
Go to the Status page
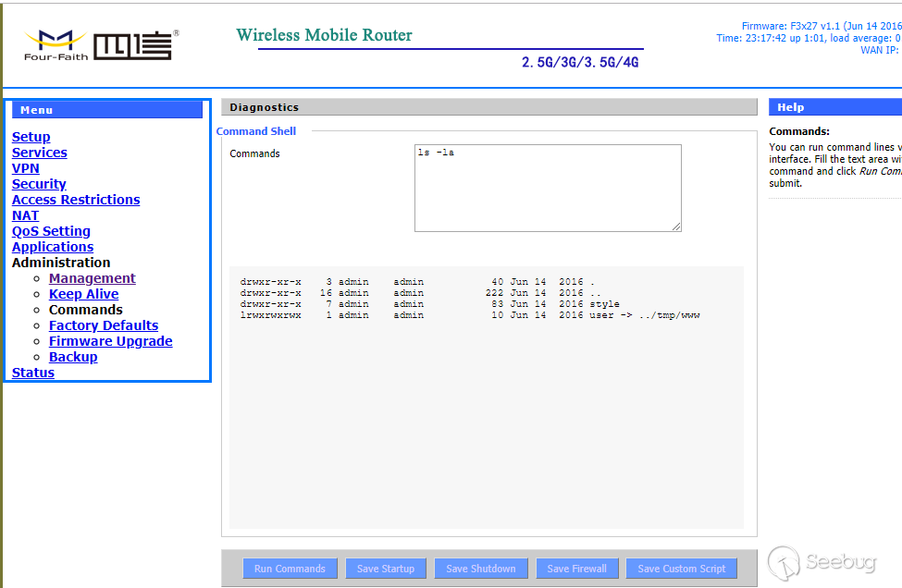tap(33, 373)
